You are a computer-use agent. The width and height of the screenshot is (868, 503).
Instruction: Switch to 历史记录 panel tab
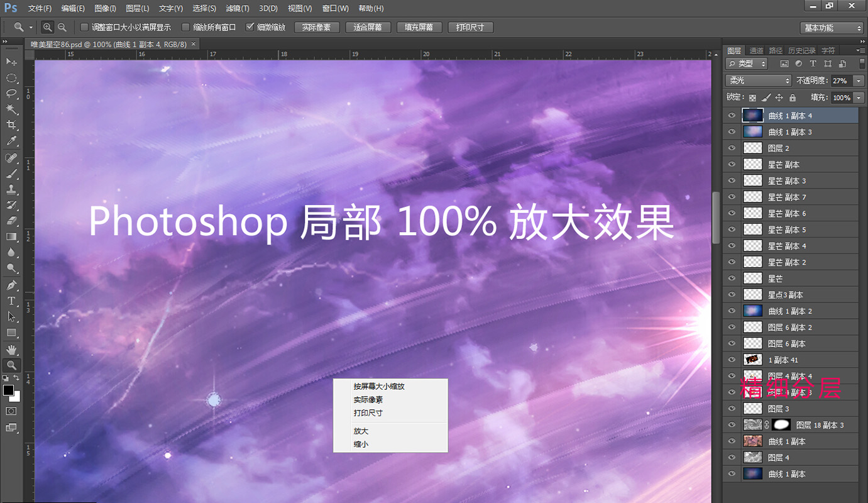[x=801, y=50]
